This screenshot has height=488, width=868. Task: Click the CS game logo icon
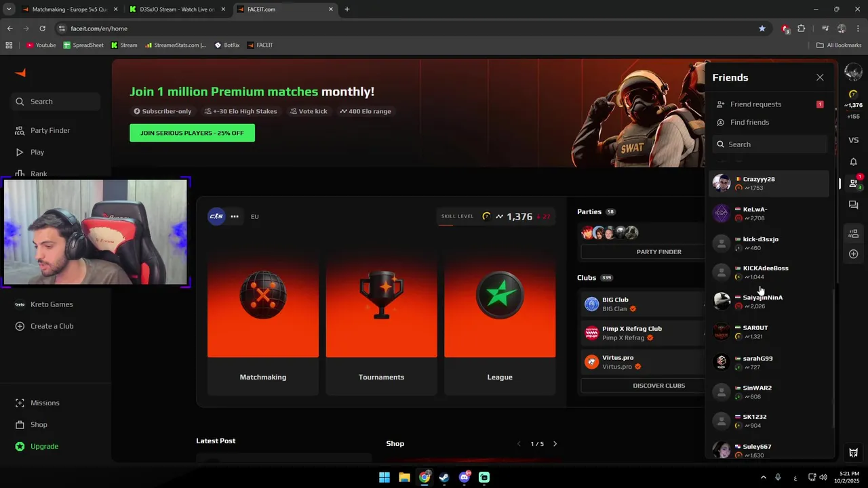216,216
